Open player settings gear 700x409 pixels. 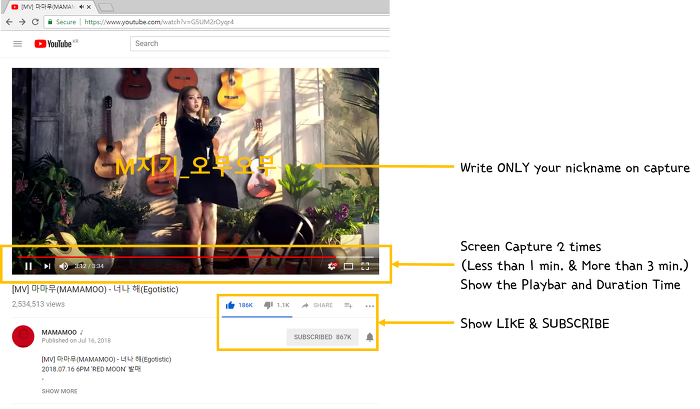332,266
